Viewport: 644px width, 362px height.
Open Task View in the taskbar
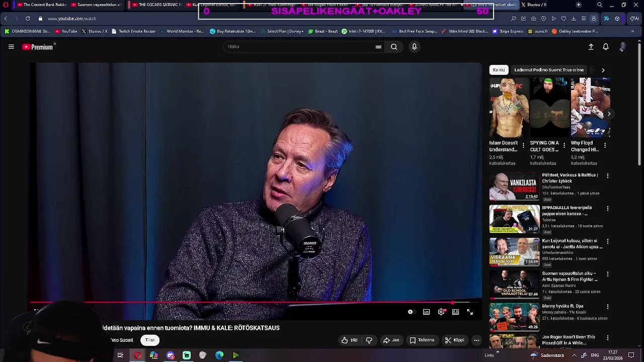coord(120,355)
